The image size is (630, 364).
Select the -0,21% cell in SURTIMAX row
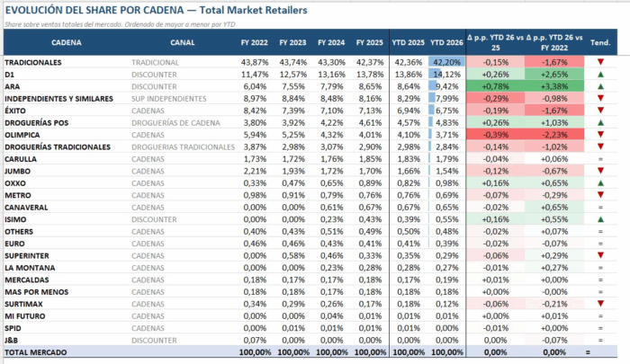pos(554,304)
